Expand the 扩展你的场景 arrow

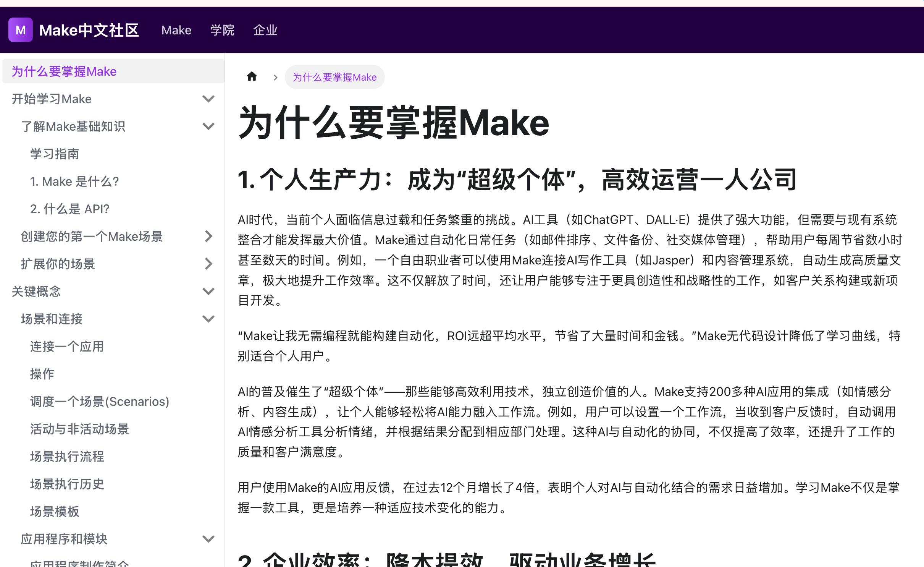208,264
